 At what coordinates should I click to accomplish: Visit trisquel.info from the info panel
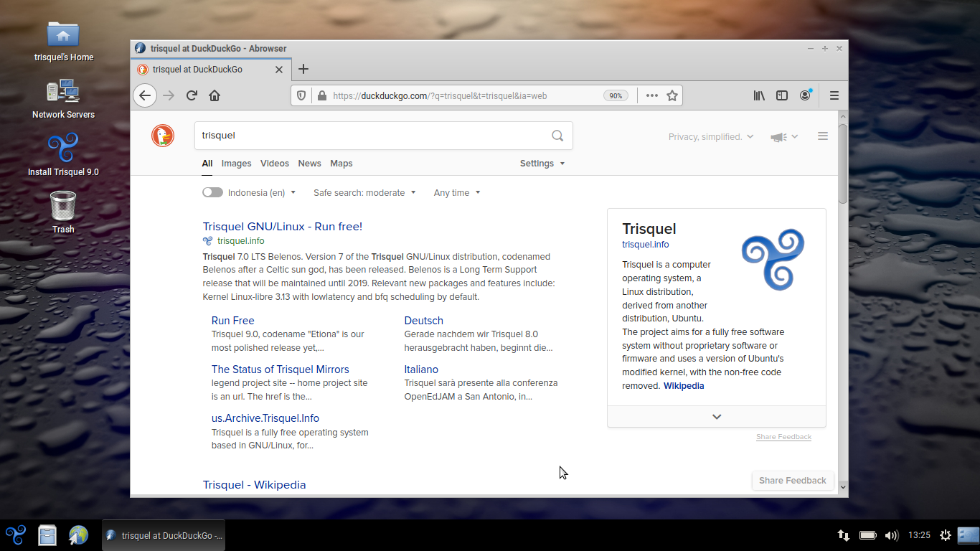click(646, 245)
